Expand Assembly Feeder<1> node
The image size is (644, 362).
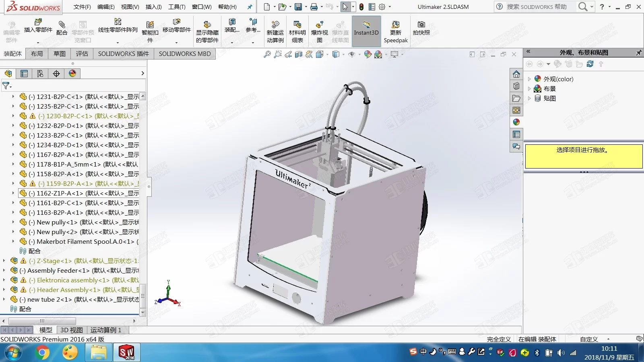pos(4,270)
